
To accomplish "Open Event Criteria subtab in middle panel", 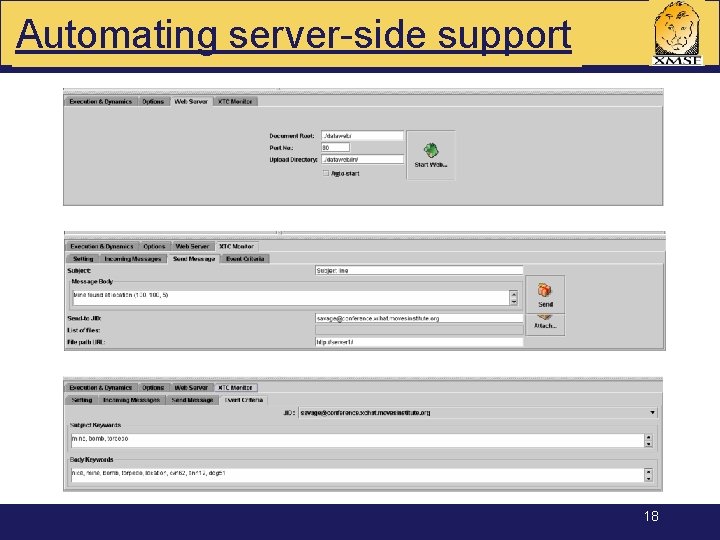I will (x=245, y=259).
